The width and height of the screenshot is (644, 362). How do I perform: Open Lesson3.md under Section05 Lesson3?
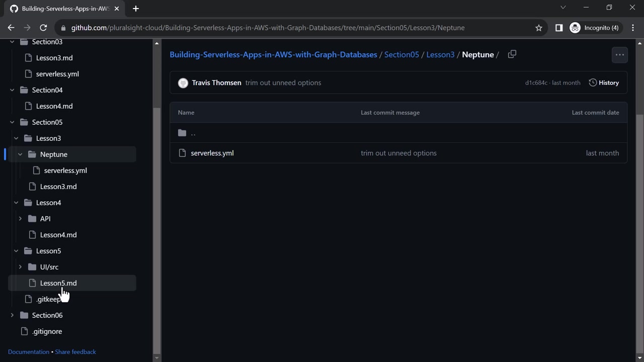(58, 187)
